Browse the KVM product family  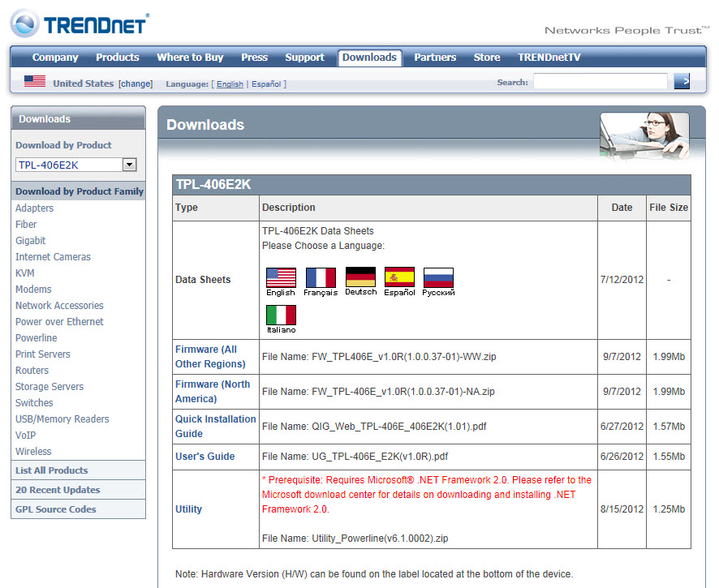tap(25, 273)
